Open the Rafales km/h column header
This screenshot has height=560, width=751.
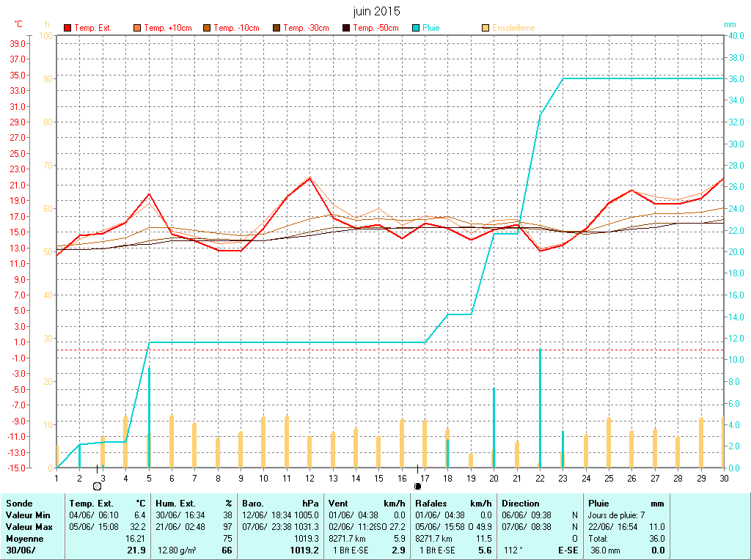tap(431, 504)
